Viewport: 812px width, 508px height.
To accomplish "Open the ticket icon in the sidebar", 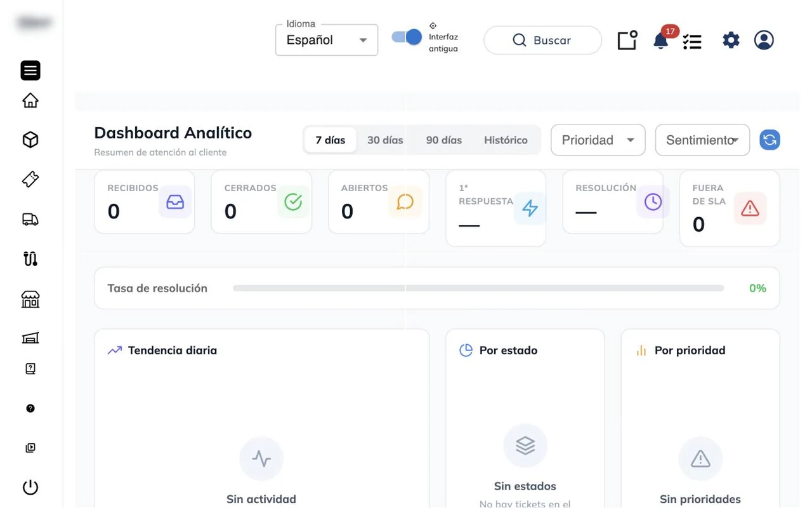I will pyautogui.click(x=30, y=180).
